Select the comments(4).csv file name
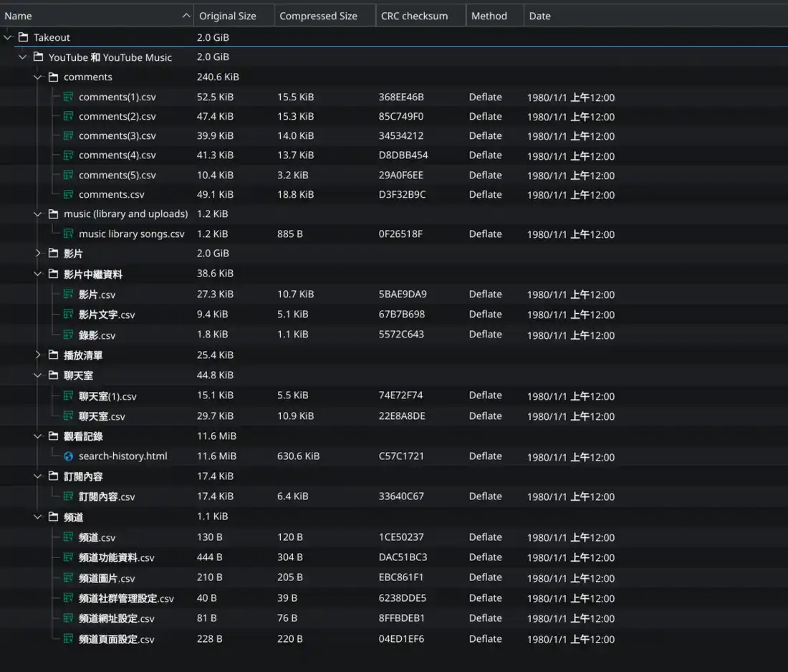 [x=117, y=155]
